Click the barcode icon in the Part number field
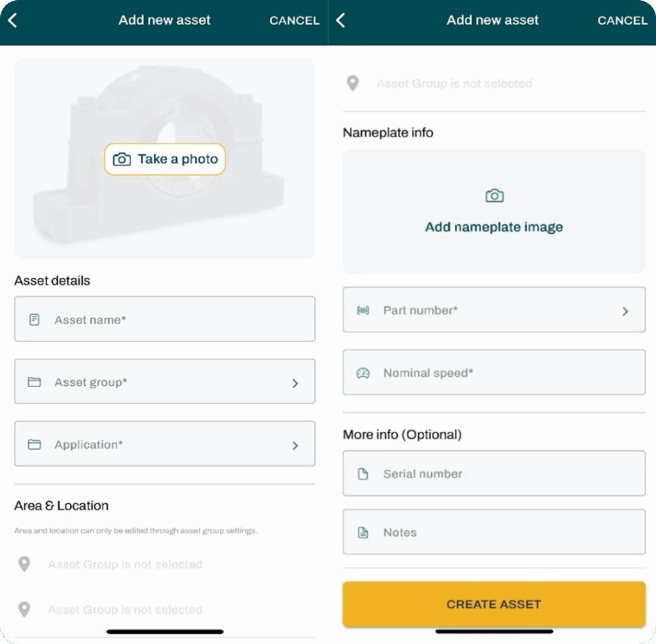656x644 pixels. tap(363, 311)
